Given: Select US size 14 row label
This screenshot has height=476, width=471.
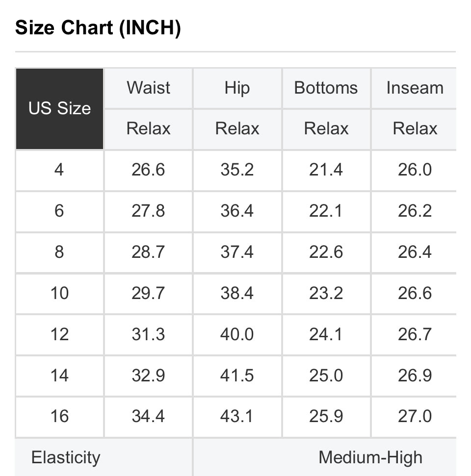Looking at the screenshot, I should [x=59, y=376].
